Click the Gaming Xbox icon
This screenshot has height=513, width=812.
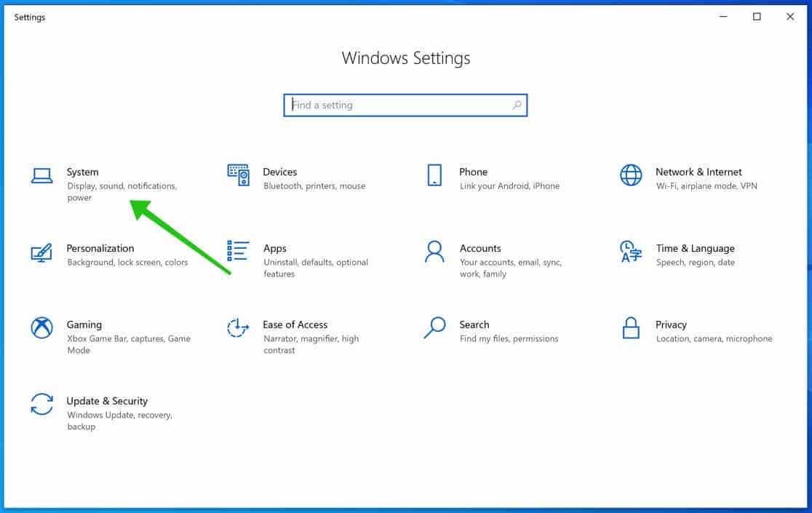41,327
